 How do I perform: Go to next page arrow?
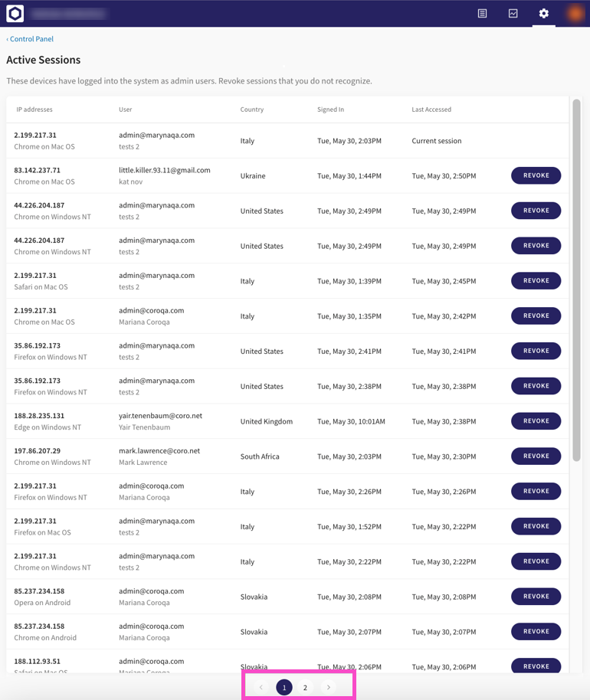click(x=329, y=687)
